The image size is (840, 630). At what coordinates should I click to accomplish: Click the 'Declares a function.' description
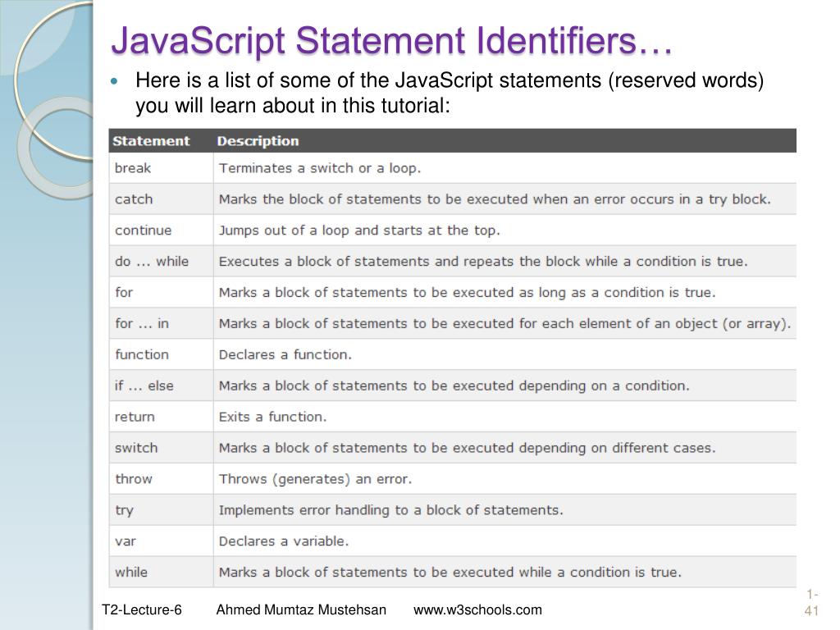pyautogui.click(x=285, y=354)
